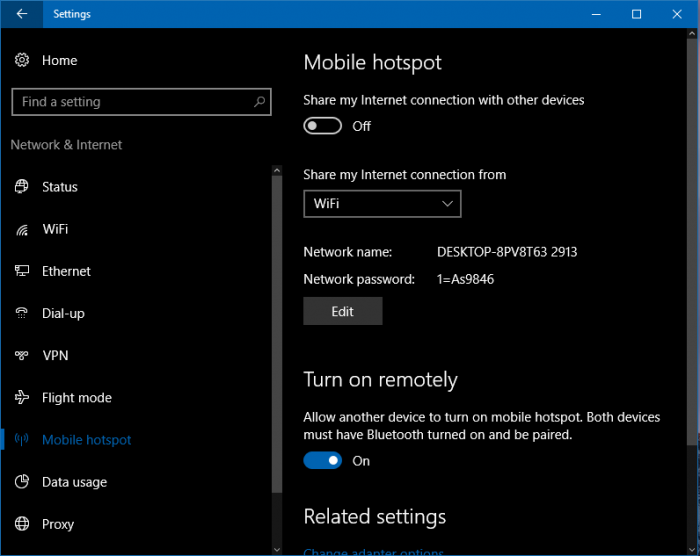Close the Settings window
The height and width of the screenshot is (556, 700).
pos(677,14)
